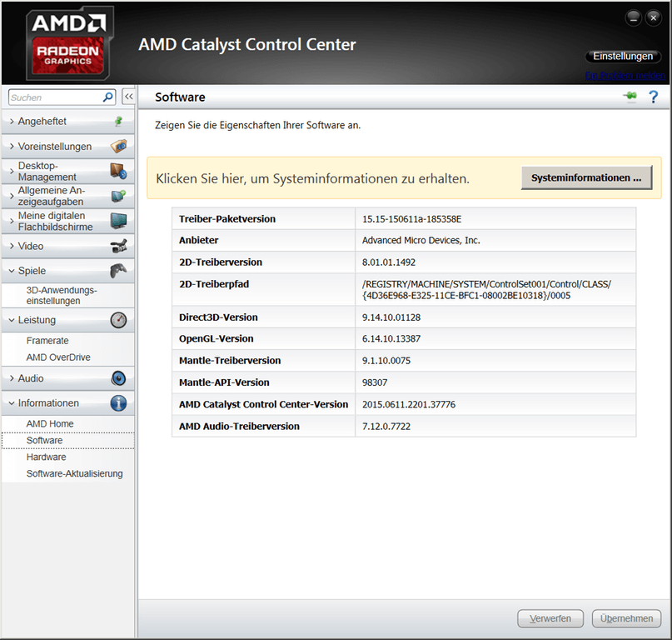The height and width of the screenshot is (640, 672).
Task: Select driver package version 15.15-150611a-185358E
Action: click(x=411, y=219)
